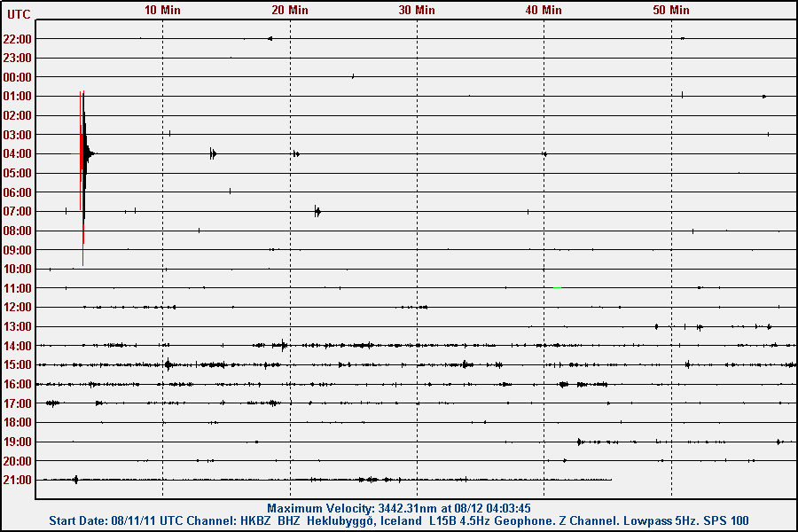Viewport: 798px width, 532px height.
Task: Click the Start Date channel info line
Action: click(x=399, y=520)
